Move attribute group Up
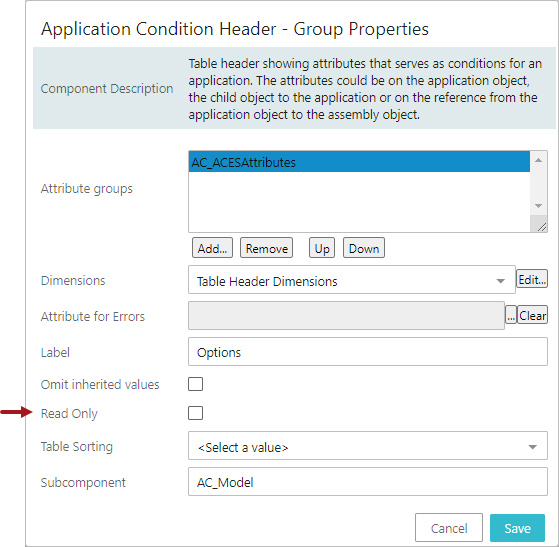559x547 pixels. [322, 248]
